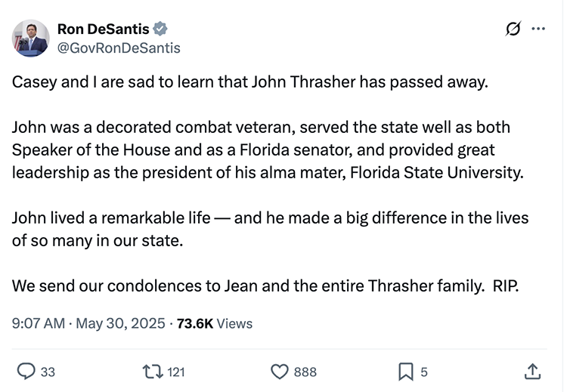Click the 888 likes count
The image size is (567, 392).
coord(305,372)
